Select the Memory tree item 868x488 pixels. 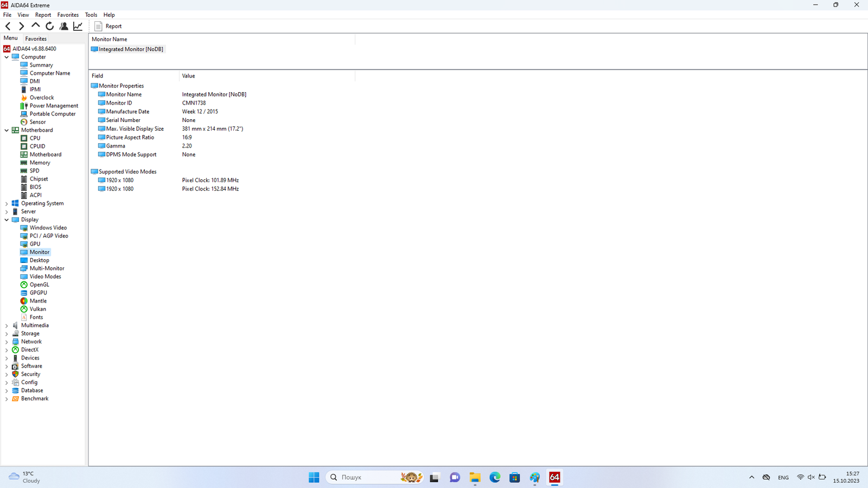[35, 163]
